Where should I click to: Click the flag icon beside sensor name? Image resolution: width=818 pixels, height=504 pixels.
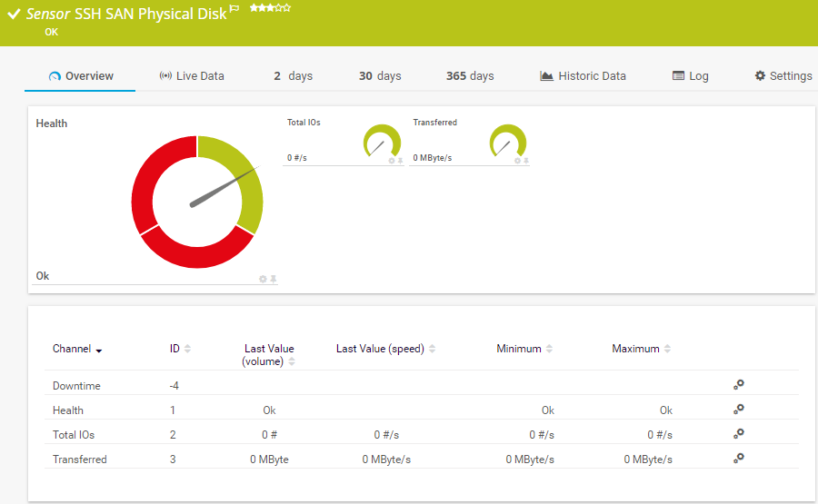[x=234, y=9]
